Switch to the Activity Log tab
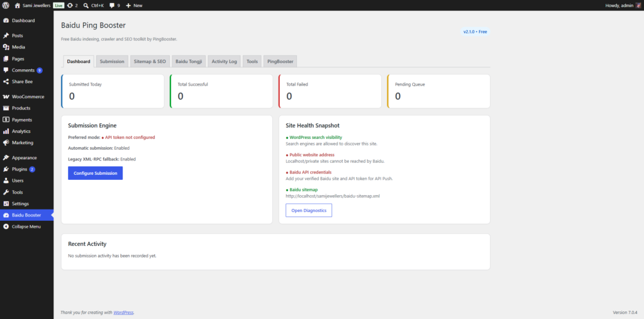This screenshot has width=644, height=319. tap(225, 61)
